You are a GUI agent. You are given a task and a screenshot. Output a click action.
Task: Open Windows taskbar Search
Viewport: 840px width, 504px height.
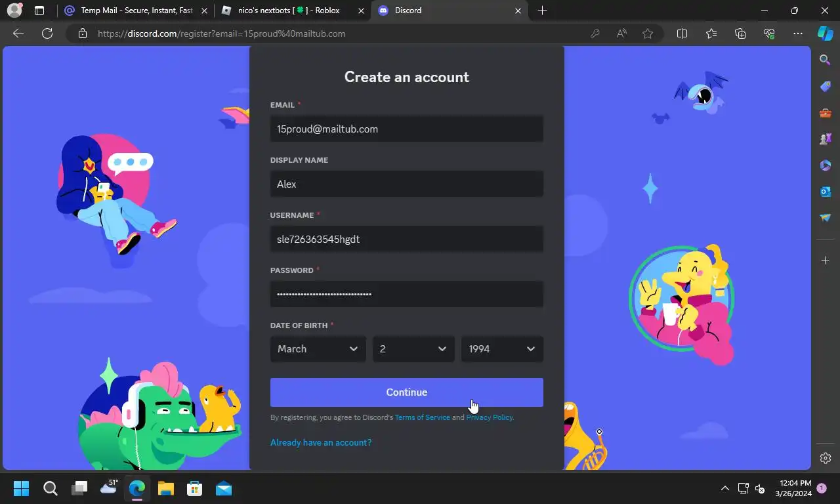[50, 488]
